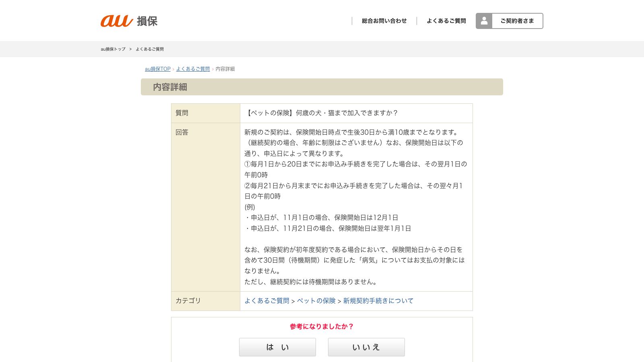
Task: Open the underlined よくあるご質問 breadcrumb link
Action: coord(193,69)
